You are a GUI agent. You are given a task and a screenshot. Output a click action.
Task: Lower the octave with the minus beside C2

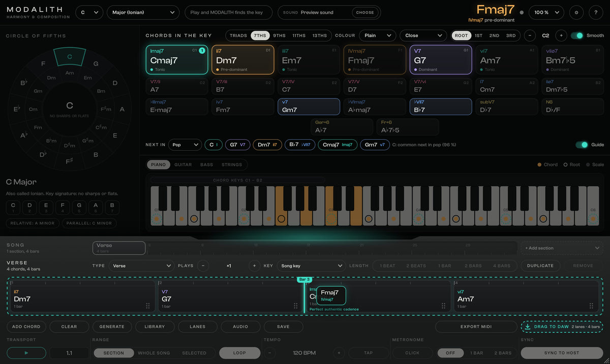pyautogui.click(x=530, y=36)
